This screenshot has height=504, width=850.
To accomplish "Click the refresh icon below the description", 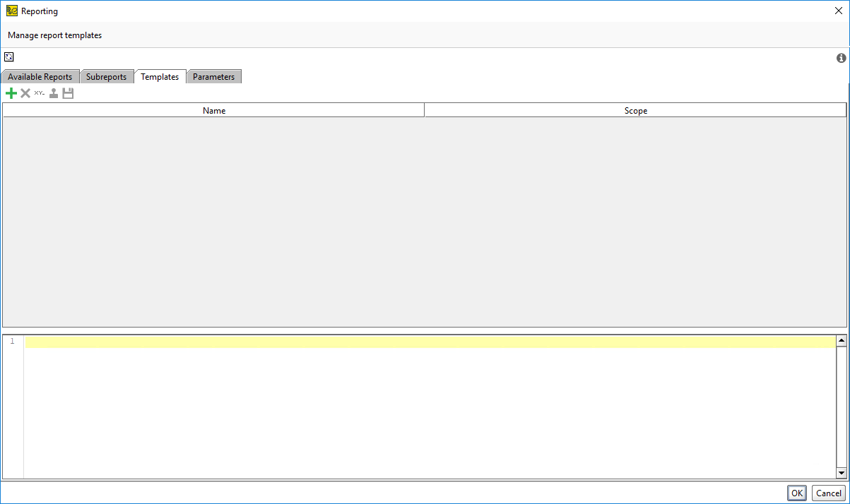I will pos(8,56).
